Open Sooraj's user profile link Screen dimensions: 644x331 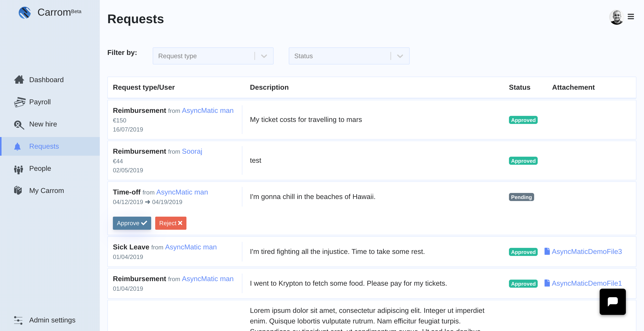(x=192, y=151)
